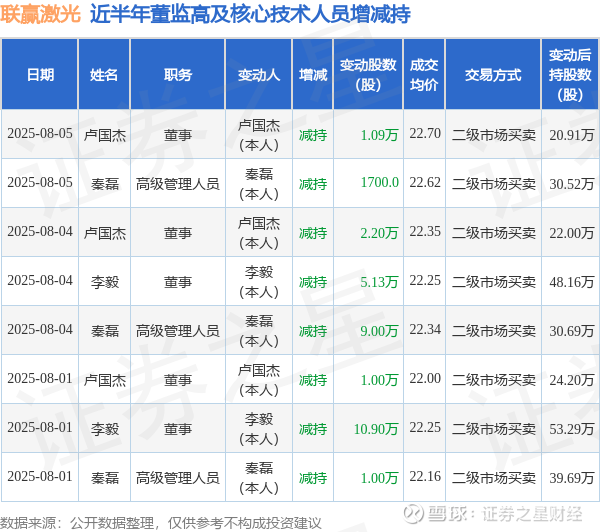Image resolution: width=600 pixels, height=532 pixels.
Task: Click date 2025-08-01 in the 39.69万 row
Action: [40, 477]
